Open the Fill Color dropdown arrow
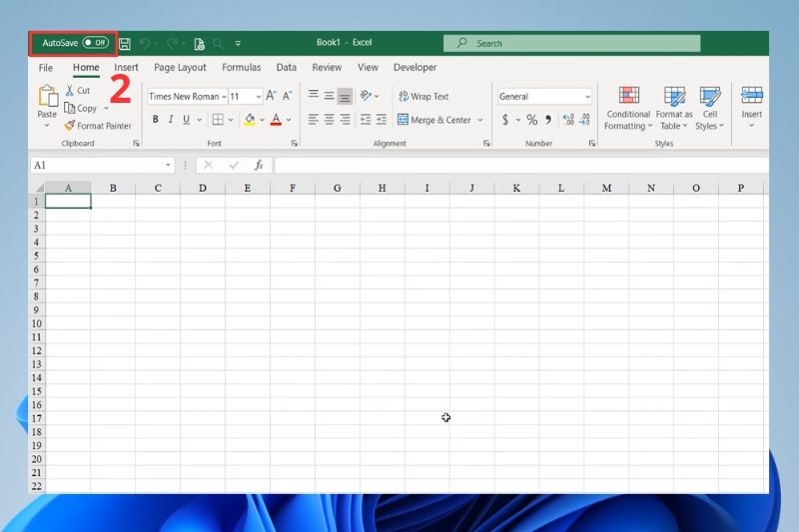 point(262,120)
